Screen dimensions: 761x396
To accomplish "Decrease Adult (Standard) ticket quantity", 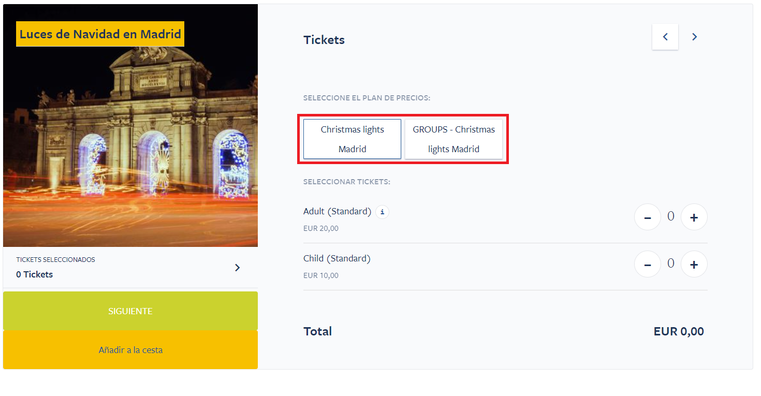I will pos(647,217).
